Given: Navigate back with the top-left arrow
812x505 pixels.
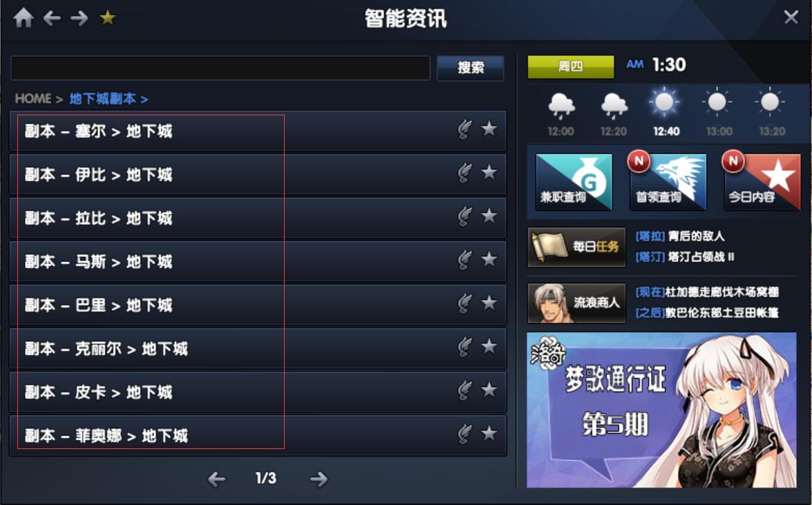Looking at the screenshot, I should 52,19.
